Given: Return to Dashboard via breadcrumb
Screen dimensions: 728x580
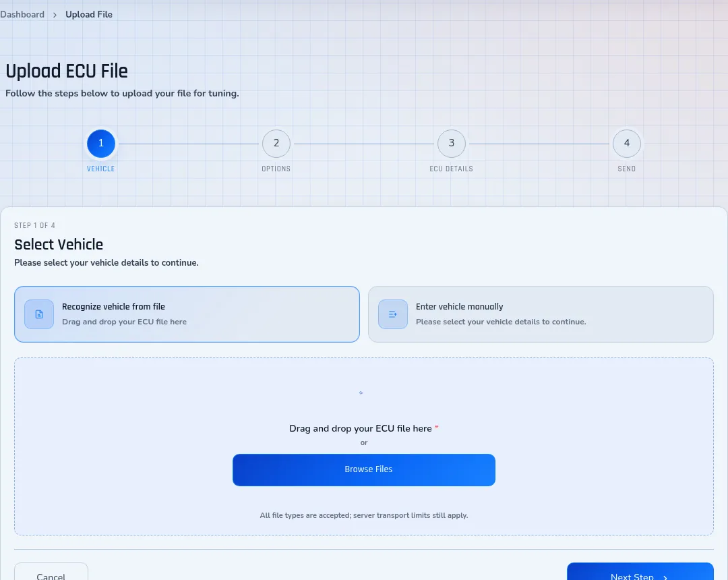Looking at the screenshot, I should pos(22,14).
